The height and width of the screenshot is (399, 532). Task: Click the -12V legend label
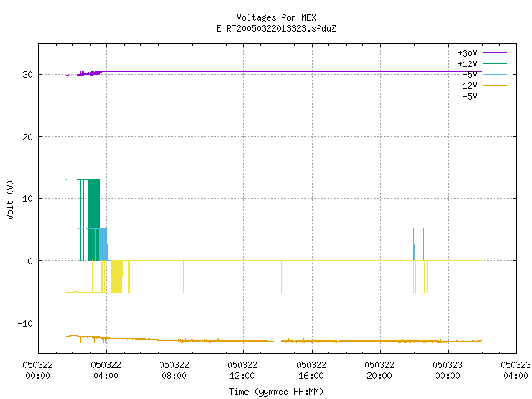[467, 86]
